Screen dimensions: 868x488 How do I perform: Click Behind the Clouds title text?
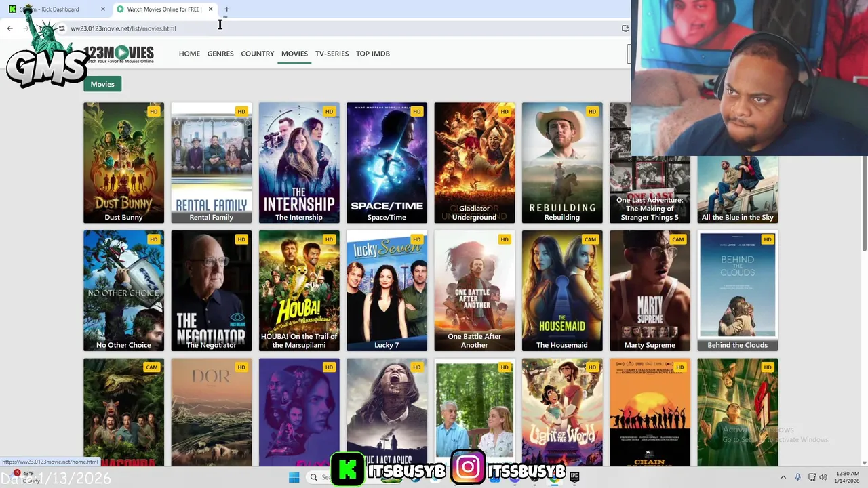[737, 345]
